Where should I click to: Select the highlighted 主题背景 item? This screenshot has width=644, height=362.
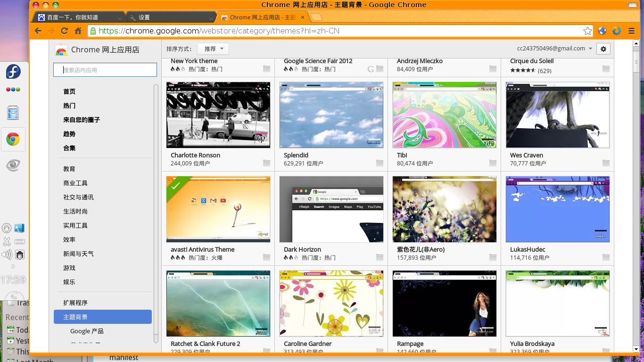point(103,317)
